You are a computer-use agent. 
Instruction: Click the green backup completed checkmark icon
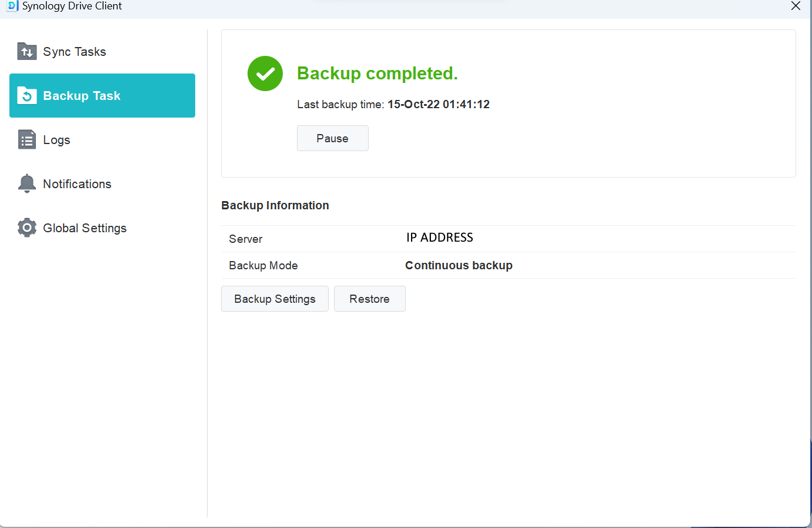coord(265,73)
